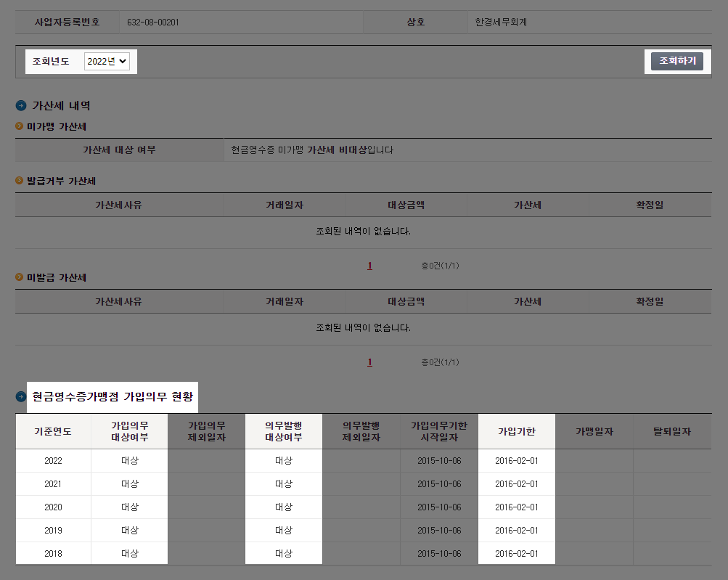The image size is (728, 580).
Task: Click the 가입기한 column header
Action: 517,431
